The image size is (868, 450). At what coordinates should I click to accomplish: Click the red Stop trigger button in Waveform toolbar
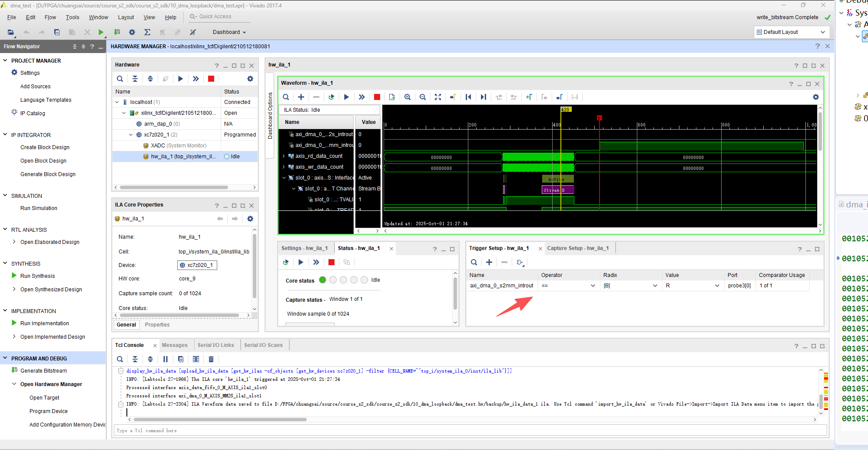click(x=377, y=97)
